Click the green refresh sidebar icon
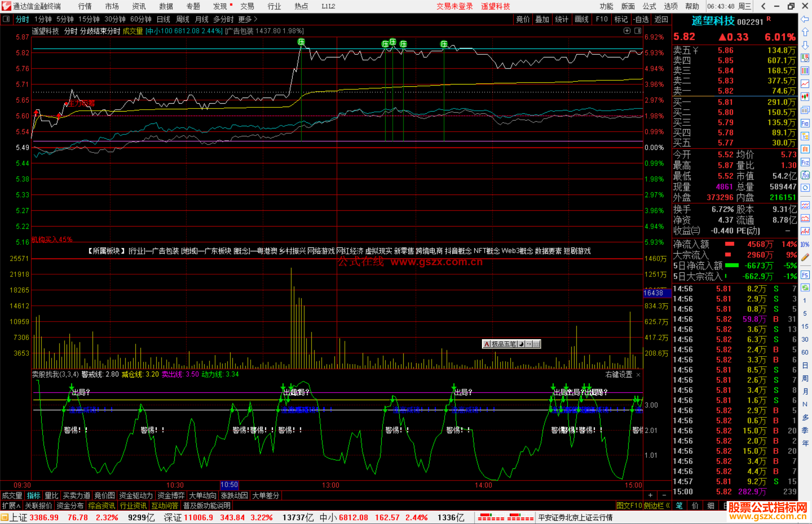This screenshot has width=812, height=524. tap(805, 288)
